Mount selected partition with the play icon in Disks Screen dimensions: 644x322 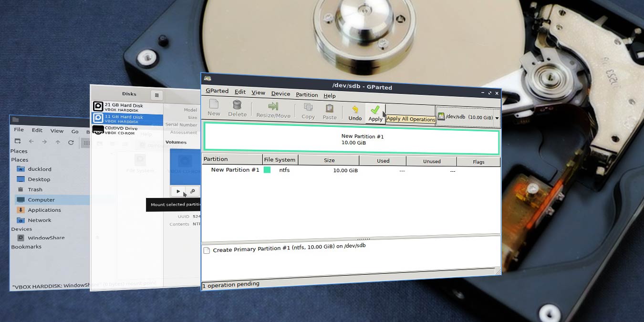pos(177,191)
